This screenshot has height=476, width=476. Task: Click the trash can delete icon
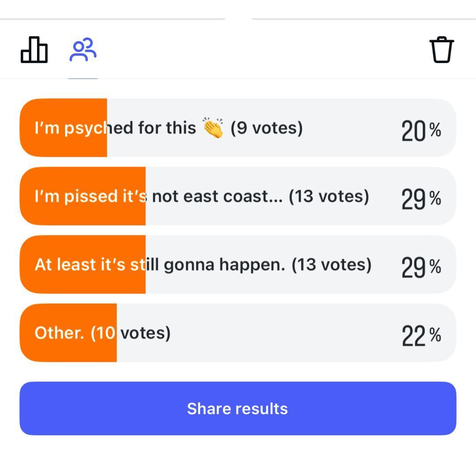coord(441,50)
